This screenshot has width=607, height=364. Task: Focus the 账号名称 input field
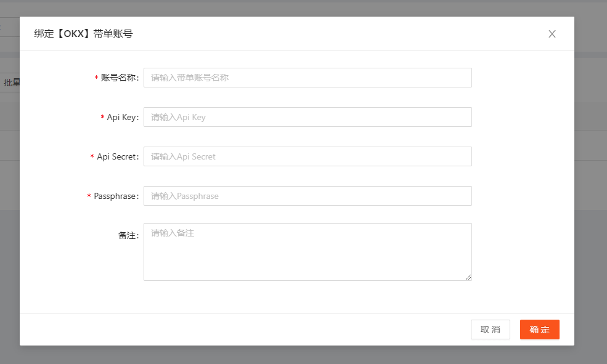[308, 78]
